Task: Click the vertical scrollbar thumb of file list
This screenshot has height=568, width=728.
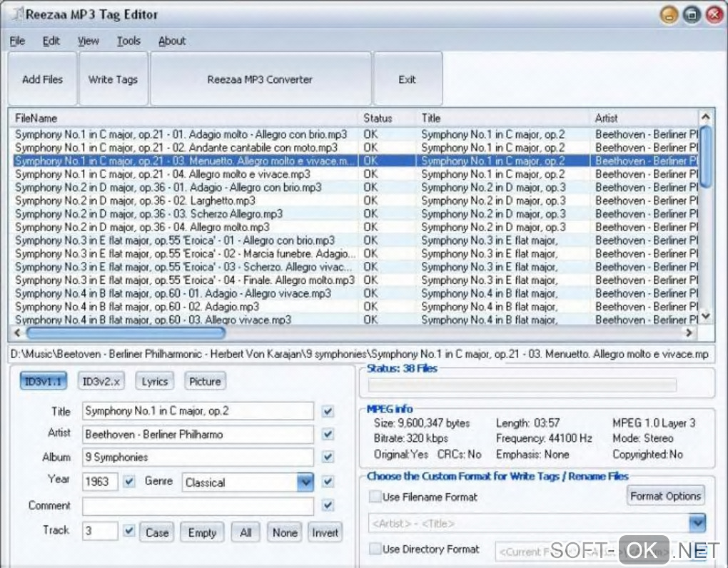Action: 706,156
